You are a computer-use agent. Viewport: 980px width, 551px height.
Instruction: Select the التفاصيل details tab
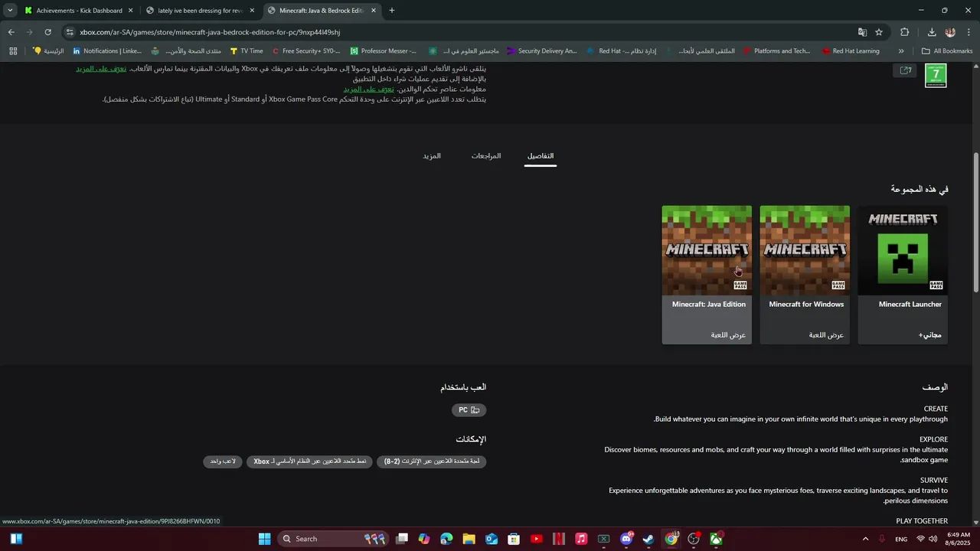point(541,156)
